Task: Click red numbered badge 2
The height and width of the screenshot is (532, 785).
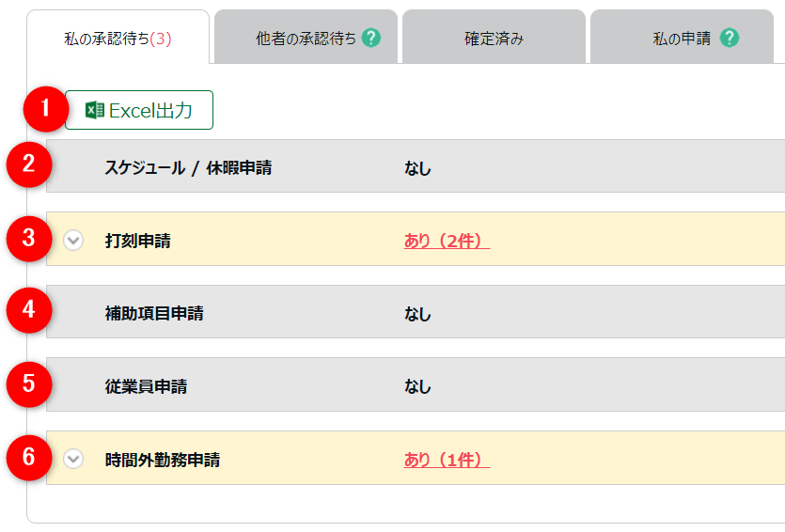Action: pos(29,165)
